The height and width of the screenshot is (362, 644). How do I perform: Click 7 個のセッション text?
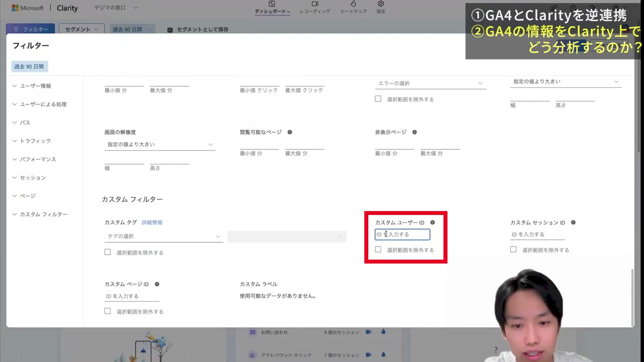coord(341,355)
